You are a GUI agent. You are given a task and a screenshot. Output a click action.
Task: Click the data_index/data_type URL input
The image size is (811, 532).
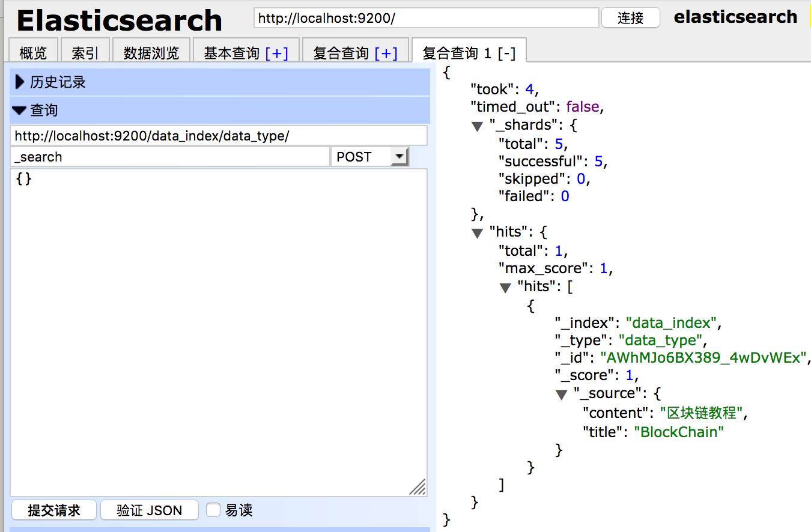[219, 136]
